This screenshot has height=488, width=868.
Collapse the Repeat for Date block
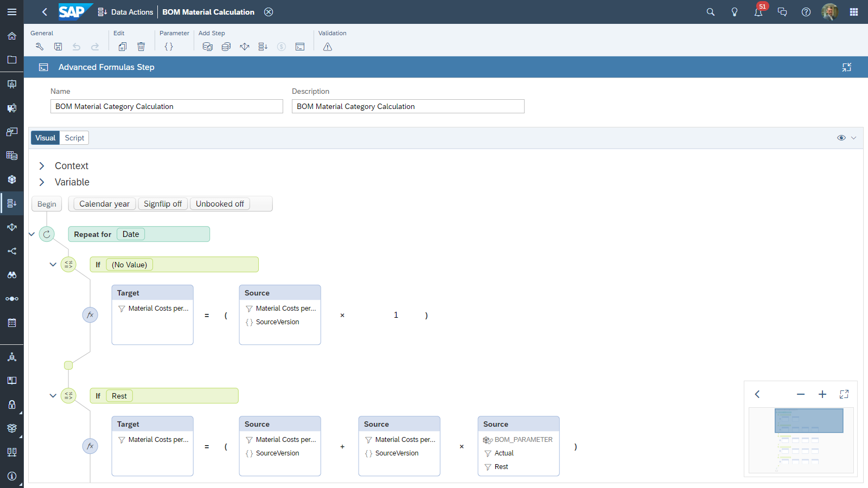31,234
